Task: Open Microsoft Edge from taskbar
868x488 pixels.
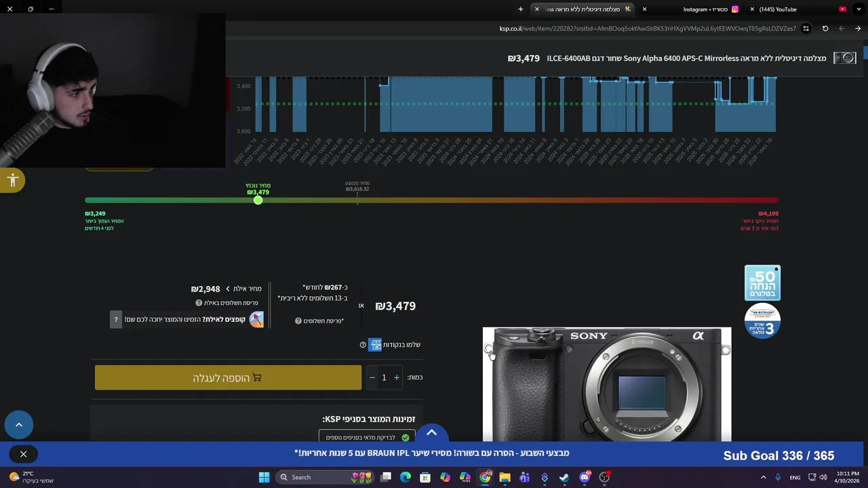Action: pyautogui.click(x=406, y=477)
